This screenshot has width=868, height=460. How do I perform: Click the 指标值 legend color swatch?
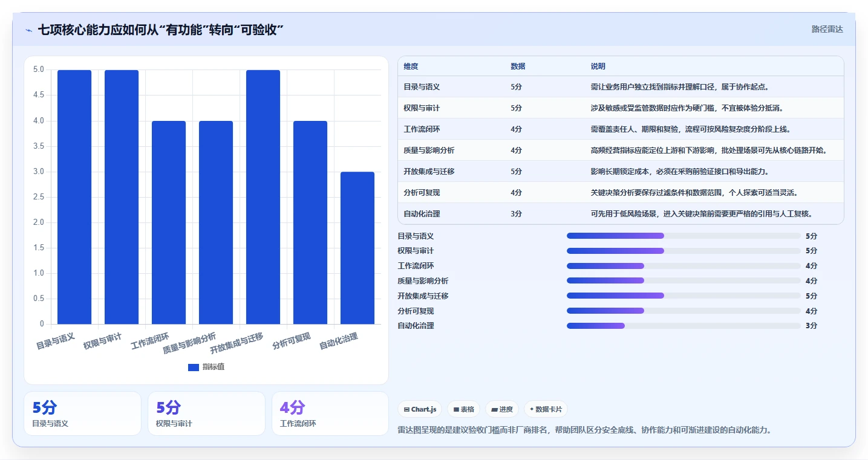click(x=194, y=367)
